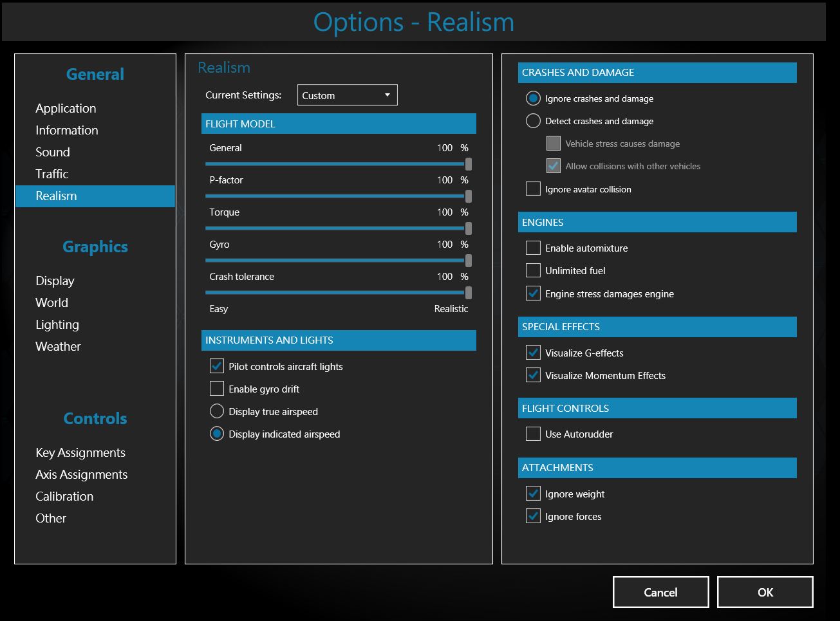Image resolution: width=840 pixels, height=621 pixels.
Task: Go to Key Assignments settings
Action: tap(80, 452)
